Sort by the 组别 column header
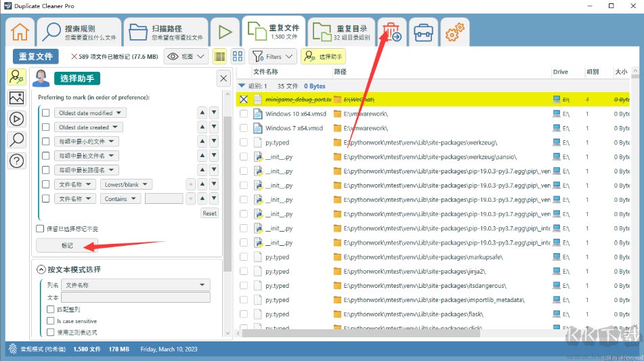The width and height of the screenshot is (644, 361). 593,72
